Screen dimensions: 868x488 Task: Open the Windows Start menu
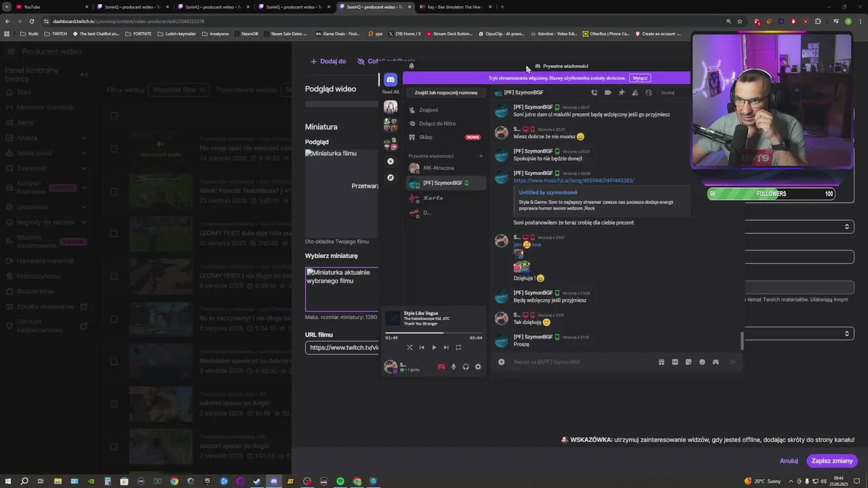coord(8,481)
